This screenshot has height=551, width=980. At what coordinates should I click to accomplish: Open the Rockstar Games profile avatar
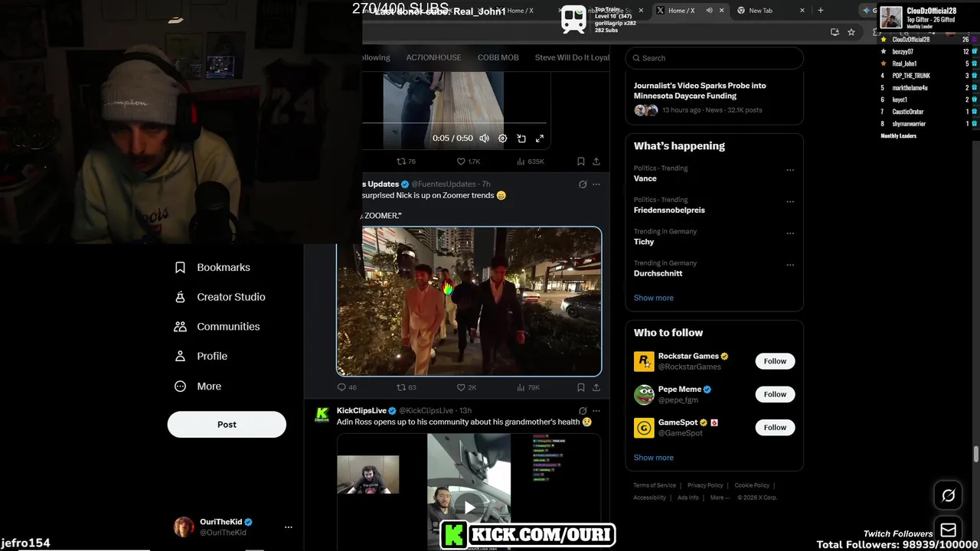tap(644, 361)
